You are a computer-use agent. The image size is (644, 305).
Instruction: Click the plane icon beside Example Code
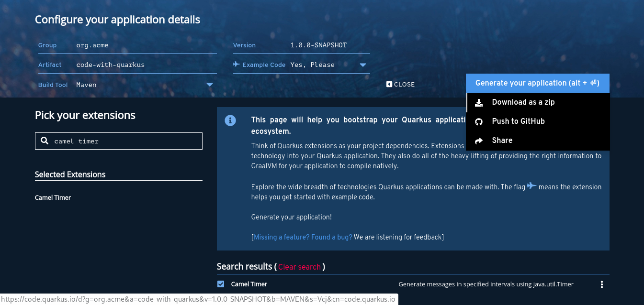tap(237, 65)
